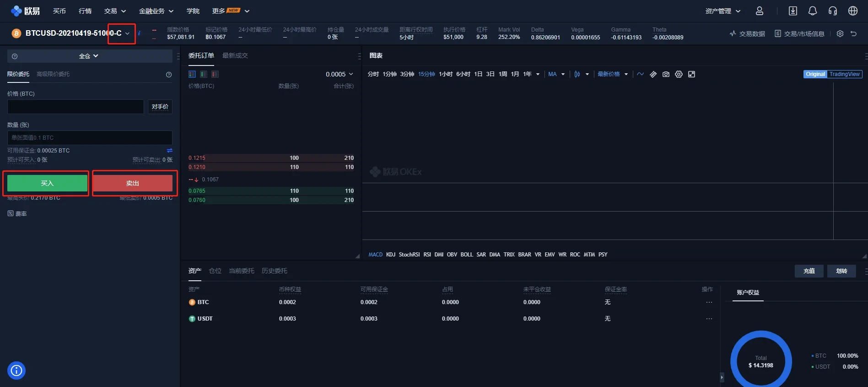Expand chart to fullscreen
This screenshot has height=387, width=868.
click(x=691, y=74)
